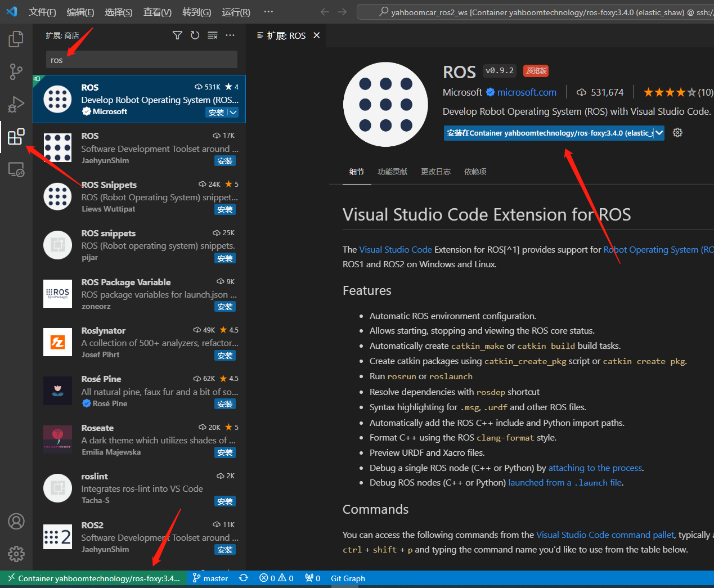Clear extensions search results icon
The image size is (714, 588).
(212, 35)
